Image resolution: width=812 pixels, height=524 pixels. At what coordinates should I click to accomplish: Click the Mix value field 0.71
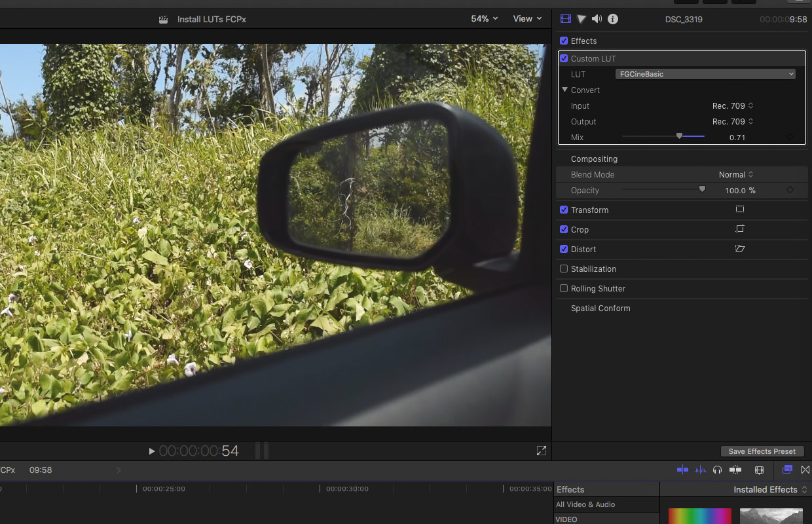click(x=737, y=137)
